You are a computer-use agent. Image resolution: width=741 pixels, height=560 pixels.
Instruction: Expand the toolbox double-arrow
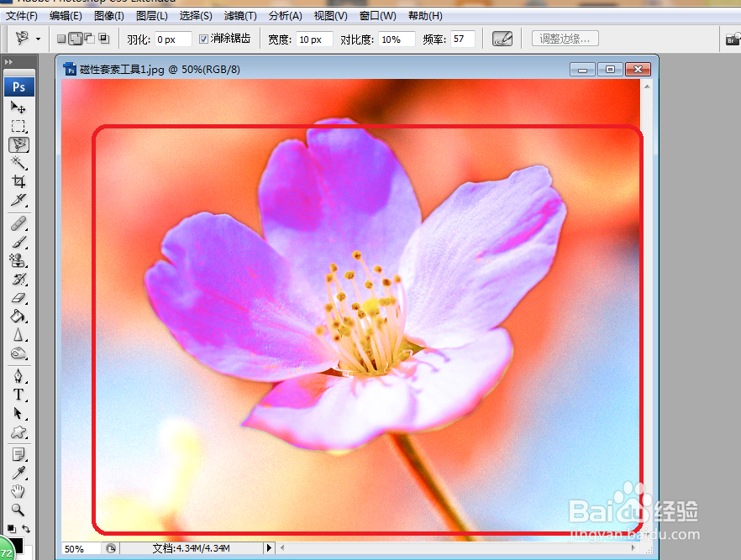(x=8, y=62)
